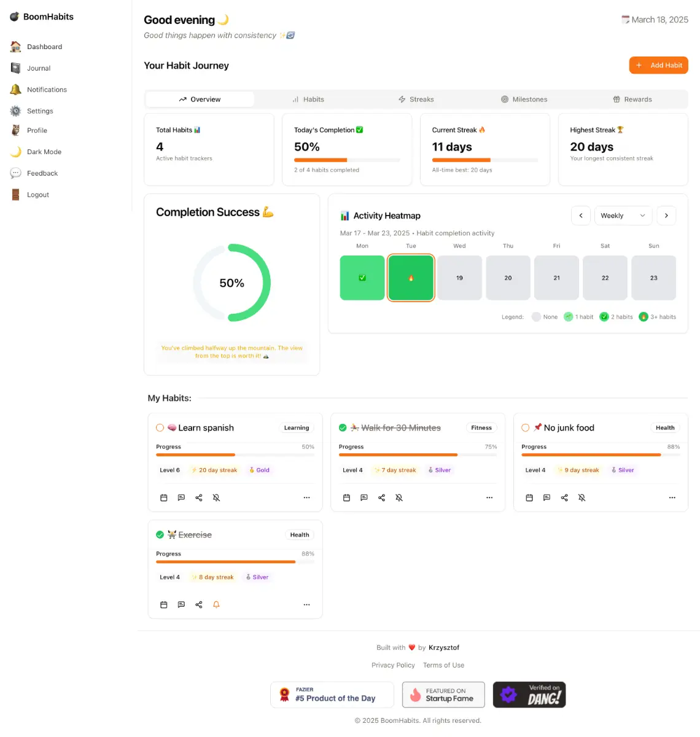Click notes icon on Walk for 30 Minutes card
700x737 pixels.
point(364,497)
